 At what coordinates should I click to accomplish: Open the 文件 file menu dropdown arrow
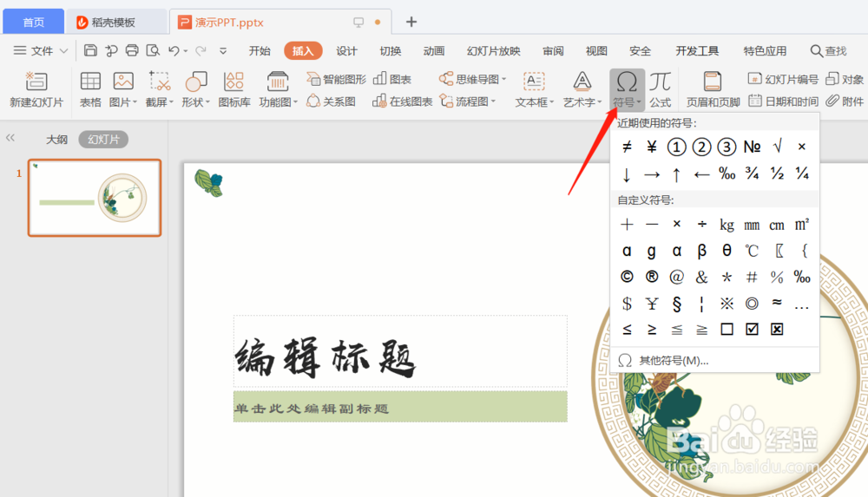point(63,51)
